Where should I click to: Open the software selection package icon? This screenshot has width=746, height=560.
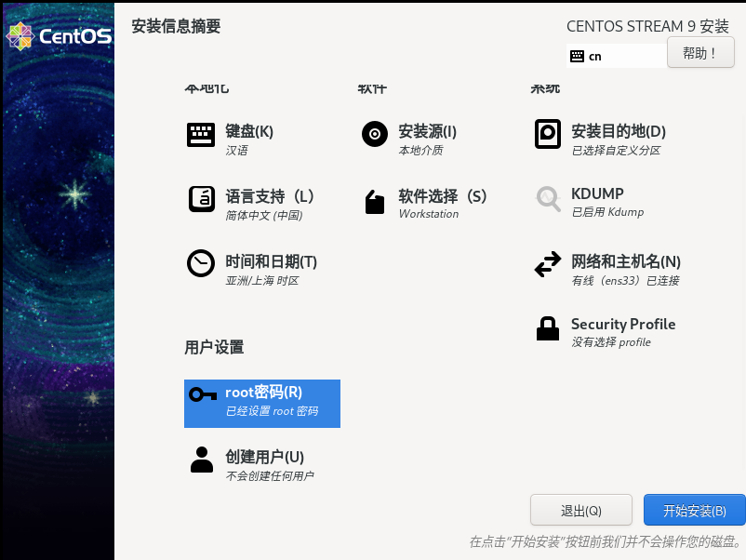pos(375,202)
